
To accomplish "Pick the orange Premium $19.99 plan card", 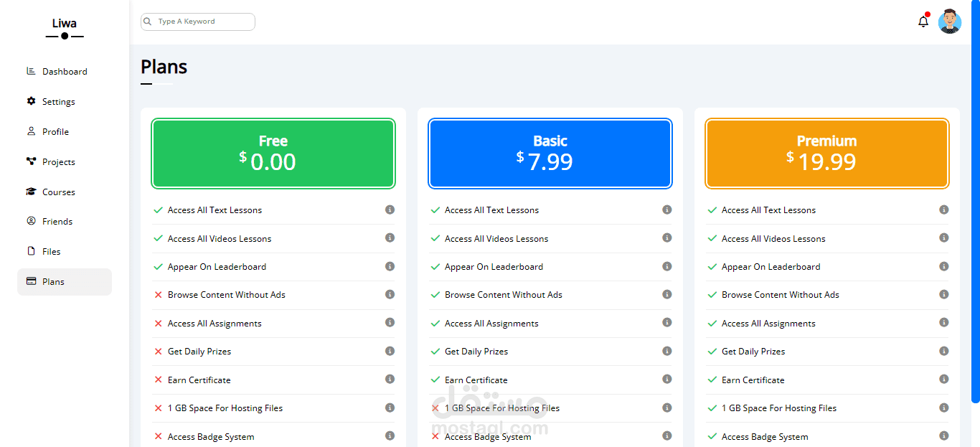I will tap(826, 154).
